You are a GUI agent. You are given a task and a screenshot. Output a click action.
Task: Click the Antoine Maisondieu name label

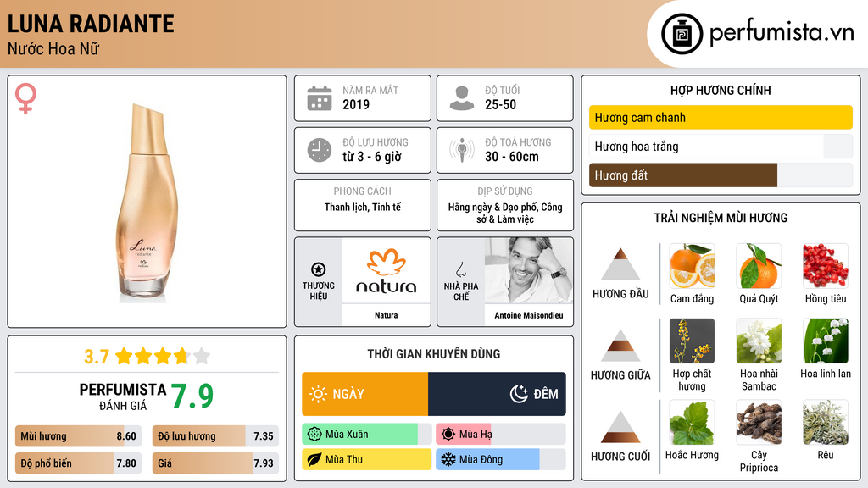(529, 315)
